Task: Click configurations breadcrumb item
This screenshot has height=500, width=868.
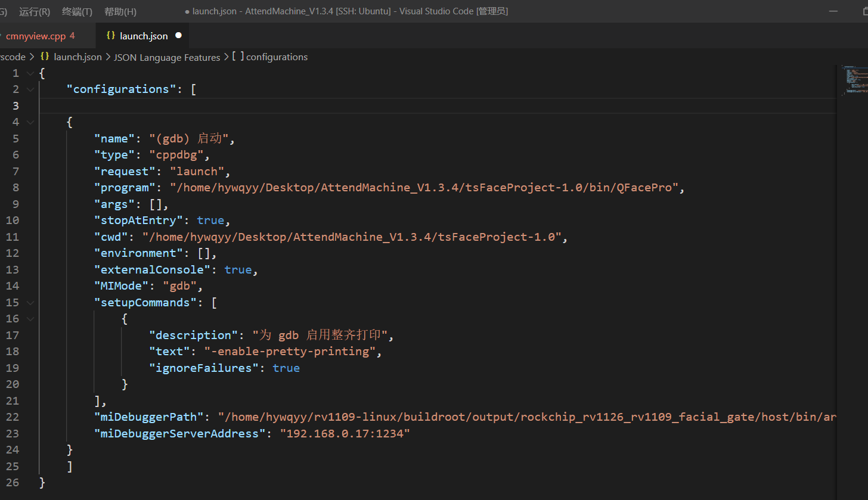Action: pos(277,57)
